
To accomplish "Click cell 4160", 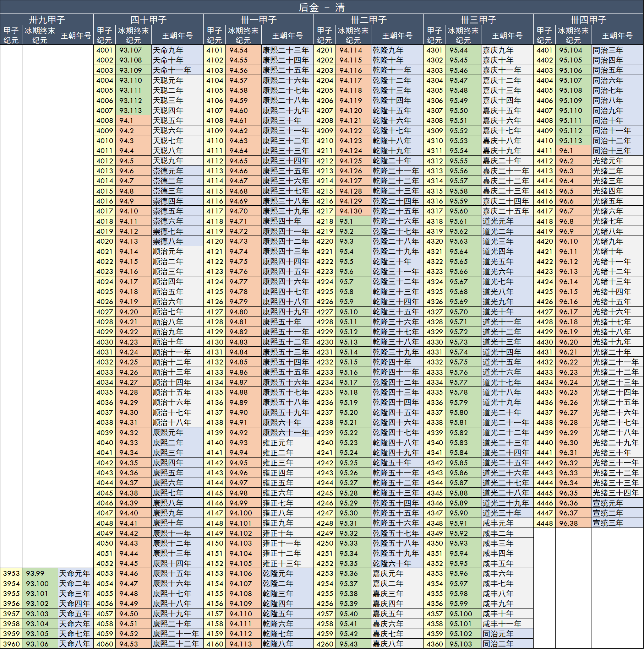I will pyautogui.click(x=214, y=644).
